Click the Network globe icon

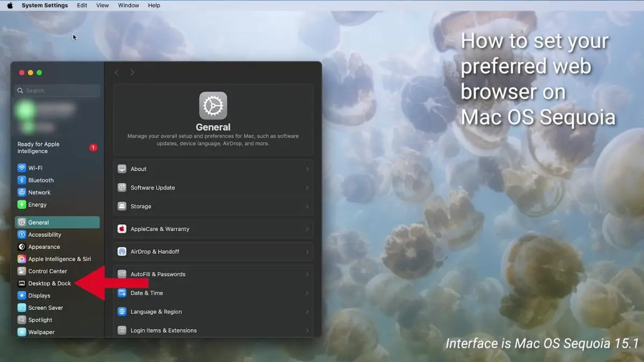point(21,192)
